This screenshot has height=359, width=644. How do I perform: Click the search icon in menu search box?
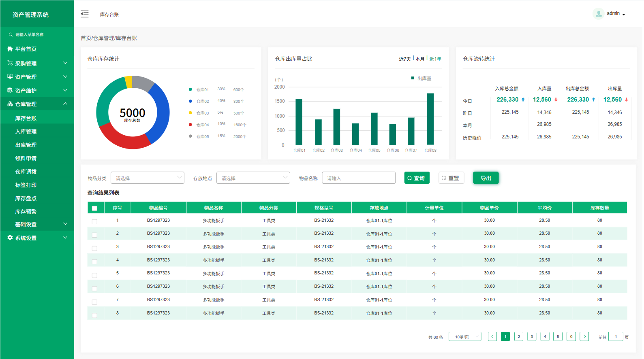11,34
